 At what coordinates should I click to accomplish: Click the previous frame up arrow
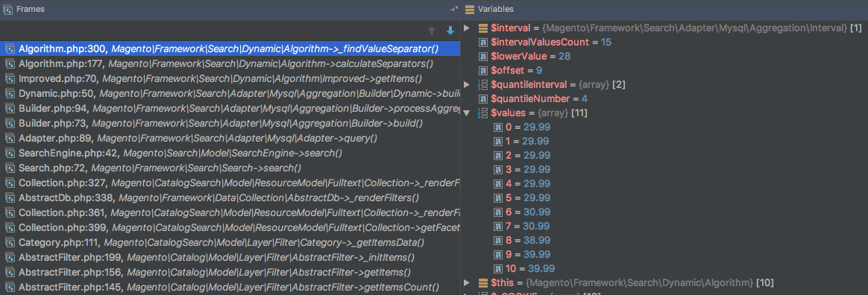click(x=433, y=31)
